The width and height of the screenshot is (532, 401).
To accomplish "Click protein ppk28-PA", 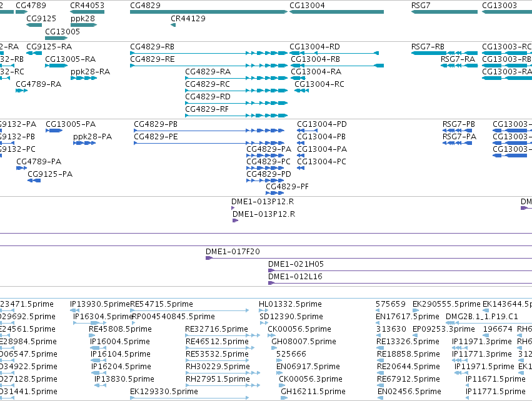I will click(93, 137).
